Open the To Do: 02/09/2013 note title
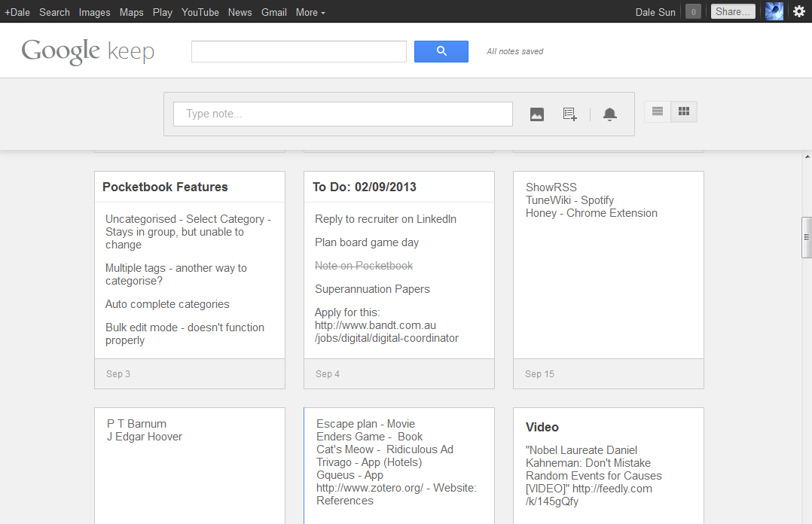This screenshot has width=812, height=524. [x=365, y=187]
